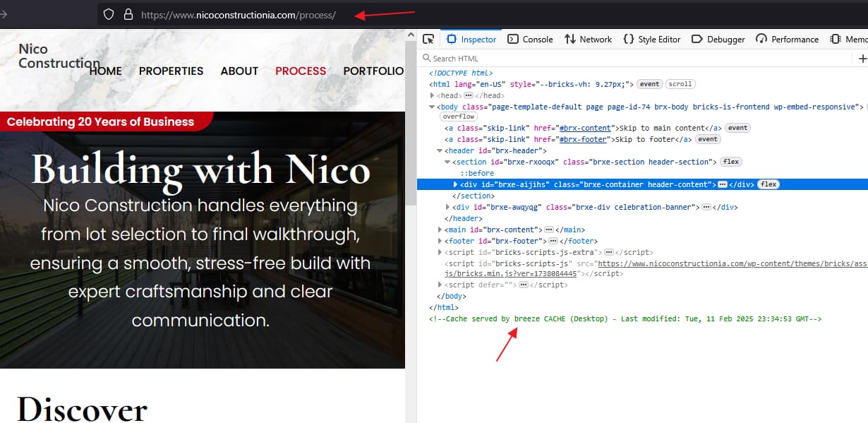Open the bricks script src URL link
The image size is (868, 423).
[733, 263]
